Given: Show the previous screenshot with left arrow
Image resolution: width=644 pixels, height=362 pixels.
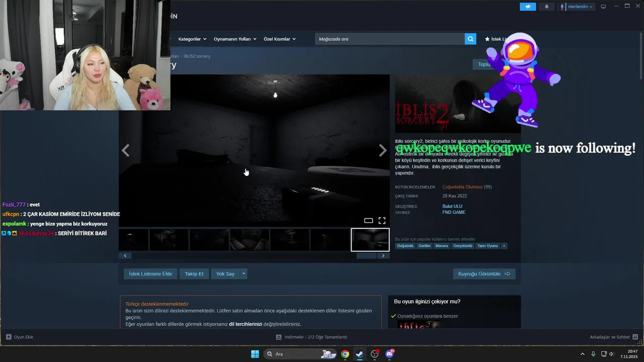Looking at the screenshot, I should [125, 150].
